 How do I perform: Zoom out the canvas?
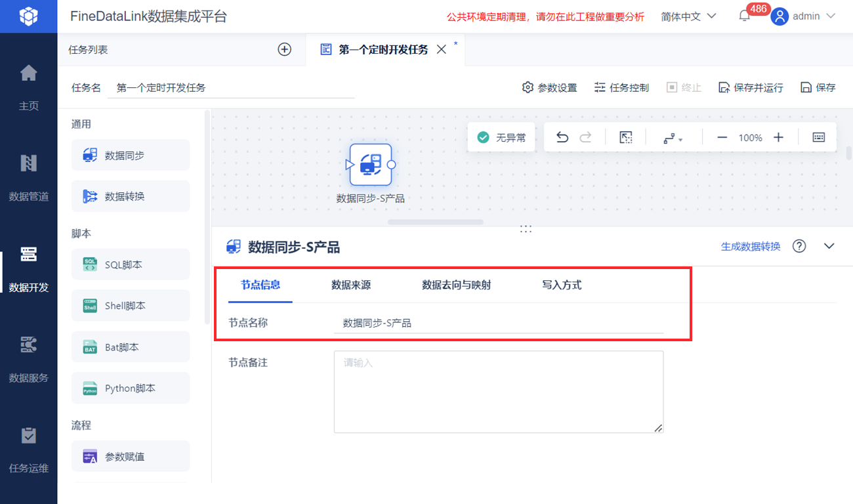coord(722,137)
